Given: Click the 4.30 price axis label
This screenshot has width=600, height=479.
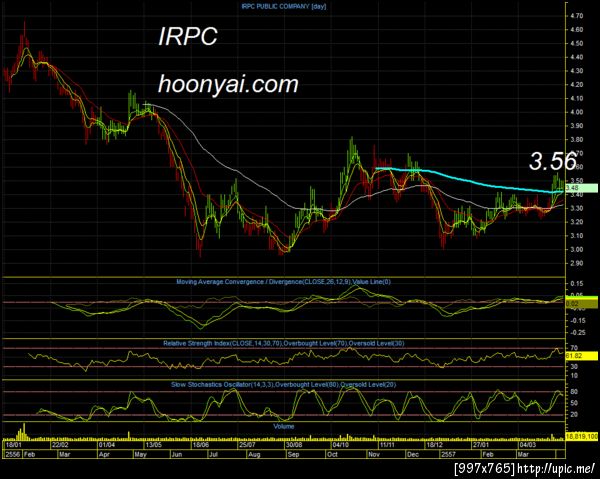Looking at the screenshot, I should point(576,71).
